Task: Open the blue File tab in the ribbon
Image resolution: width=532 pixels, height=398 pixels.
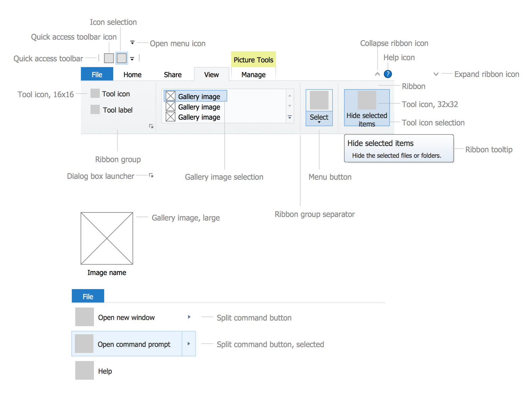Action: pos(97,74)
